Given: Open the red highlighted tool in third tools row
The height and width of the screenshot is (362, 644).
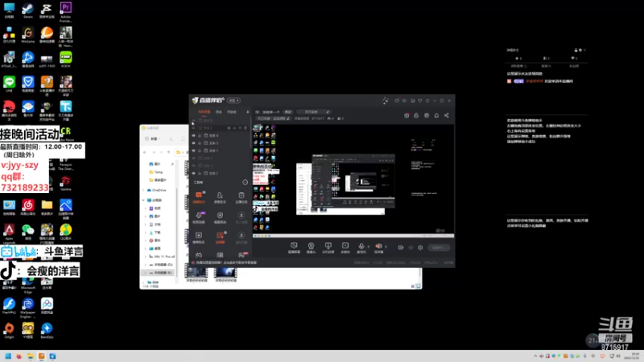Looking at the screenshot, I should coord(220,237).
